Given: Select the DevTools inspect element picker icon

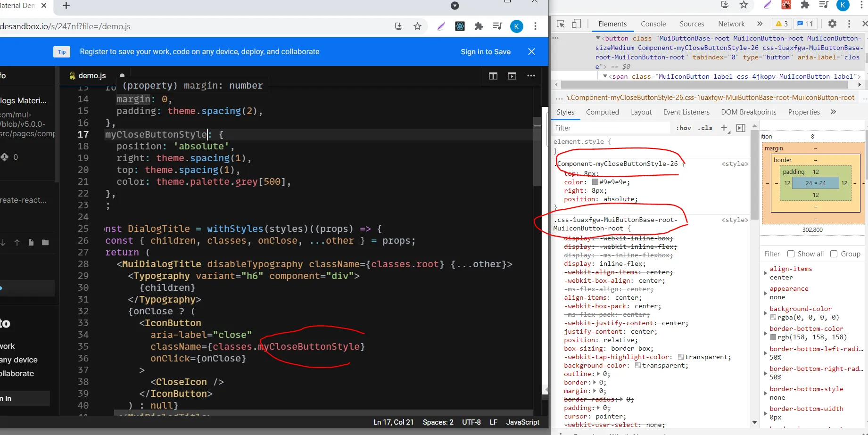Looking at the screenshot, I should pyautogui.click(x=561, y=24).
